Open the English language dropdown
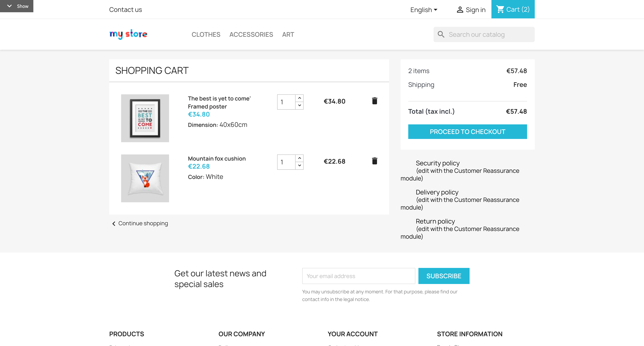The width and height of the screenshot is (644, 346). pos(424,10)
